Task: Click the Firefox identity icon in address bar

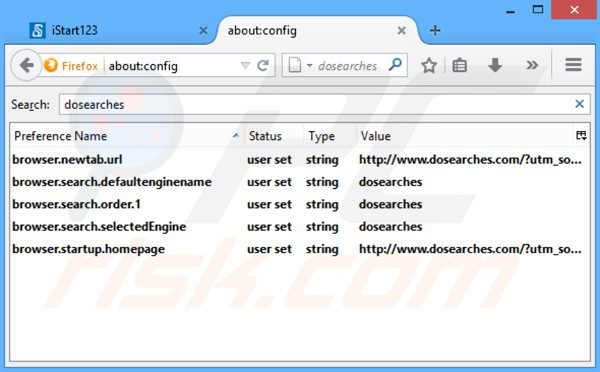Action: [x=51, y=65]
